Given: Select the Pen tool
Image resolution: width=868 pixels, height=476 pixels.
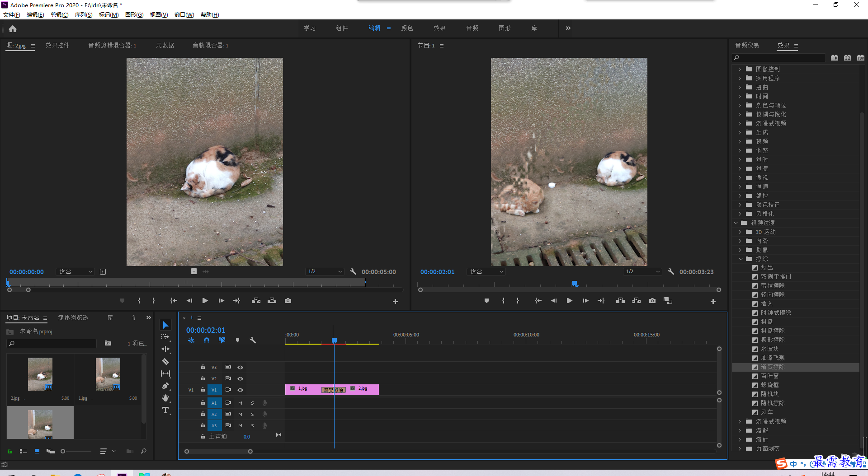Looking at the screenshot, I should coord(165,386).
